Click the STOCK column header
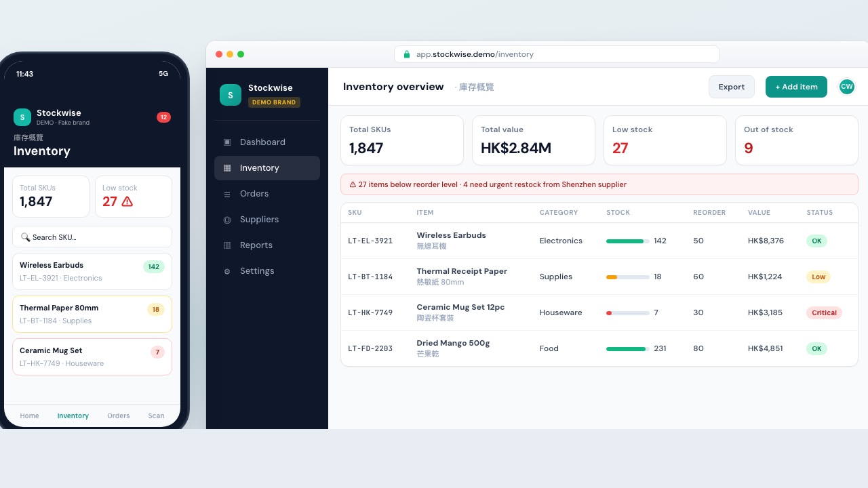Viewport: 868px width, 488px height. coord(618,212)
